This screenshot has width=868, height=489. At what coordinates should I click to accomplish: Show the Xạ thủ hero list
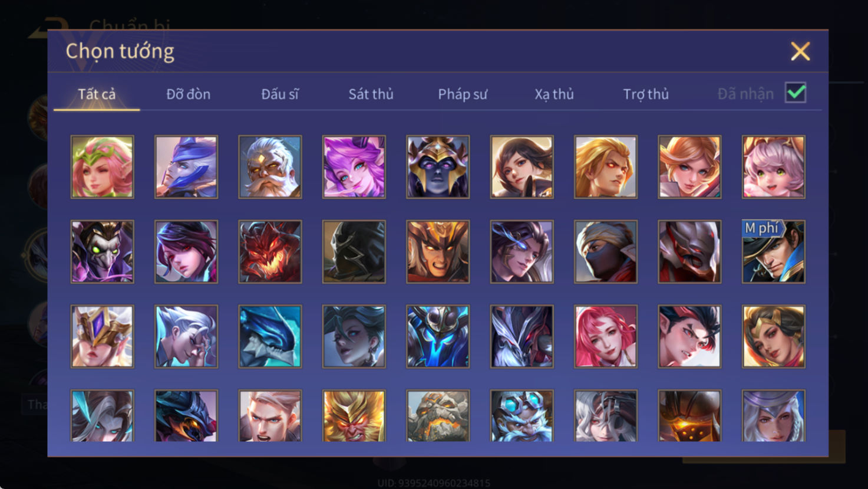point(554,94)
